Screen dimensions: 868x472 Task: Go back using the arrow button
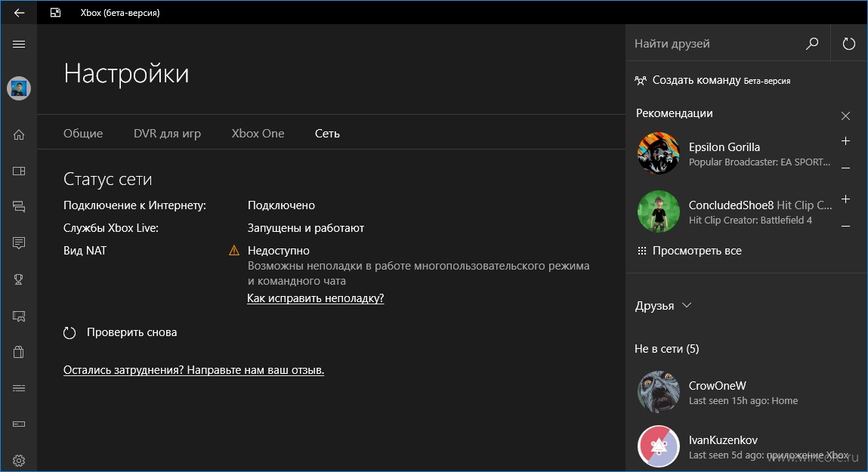19,12
